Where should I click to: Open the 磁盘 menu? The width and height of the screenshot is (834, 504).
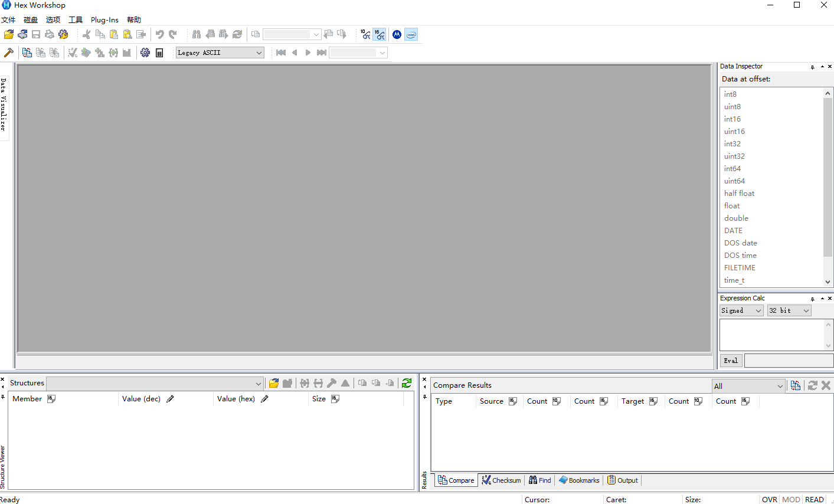[x=31, y=20]
